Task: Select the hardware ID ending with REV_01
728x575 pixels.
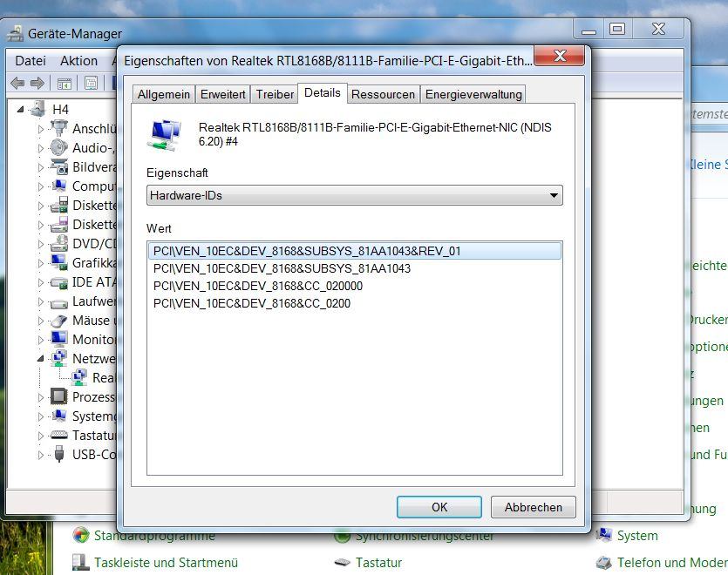Action: 354,251
